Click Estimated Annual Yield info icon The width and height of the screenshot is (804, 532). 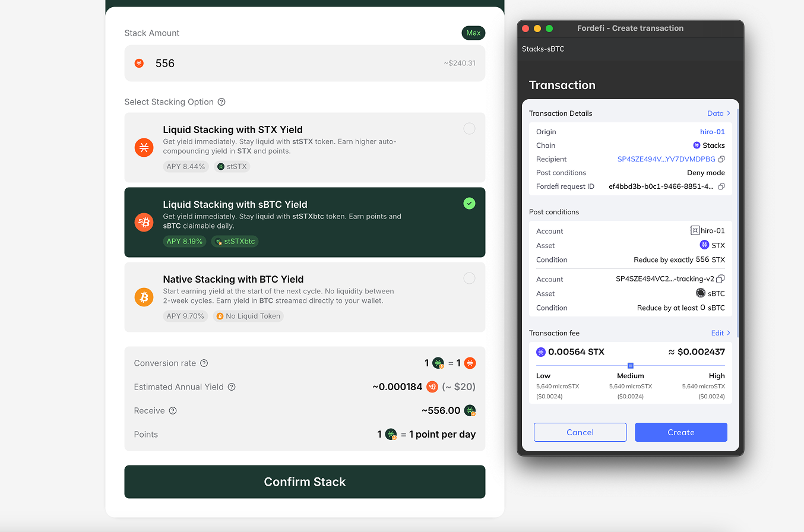(232, 387)
